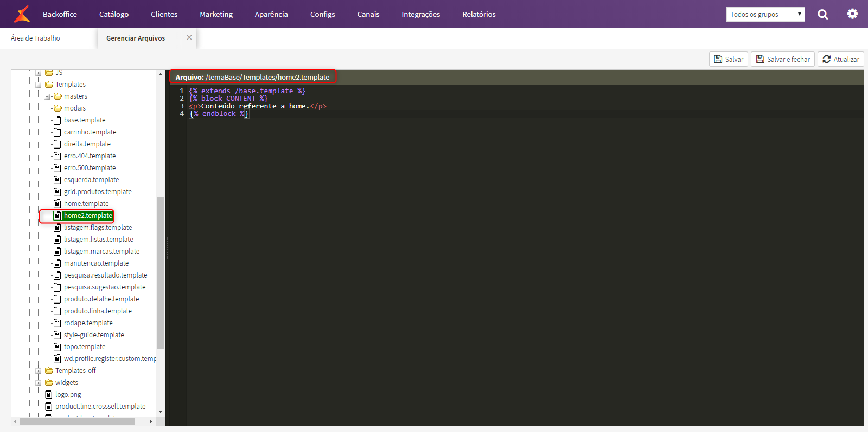Click the file icon of esquerda.template

(x=58, y=180)
